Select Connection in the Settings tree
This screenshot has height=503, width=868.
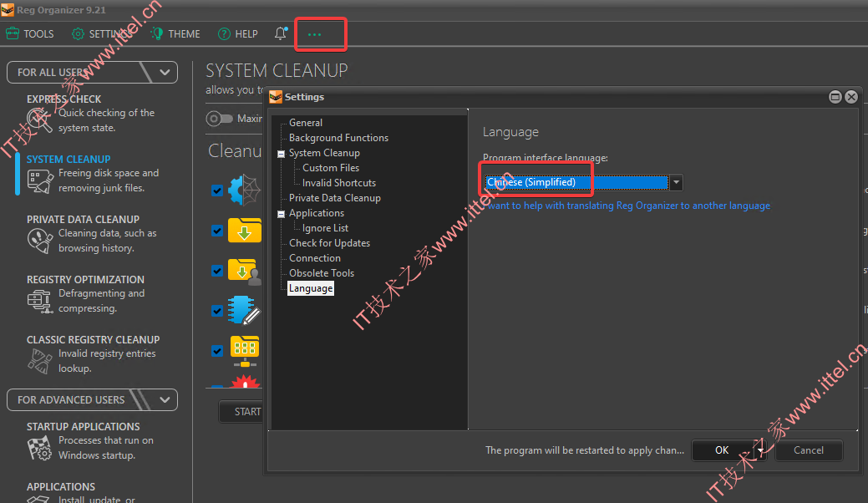315,258
